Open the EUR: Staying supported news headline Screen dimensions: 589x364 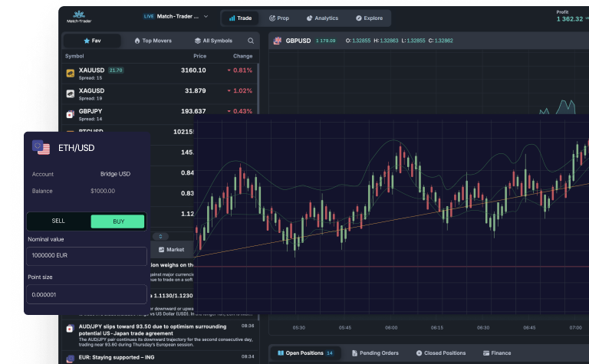[x=118, y=357]
